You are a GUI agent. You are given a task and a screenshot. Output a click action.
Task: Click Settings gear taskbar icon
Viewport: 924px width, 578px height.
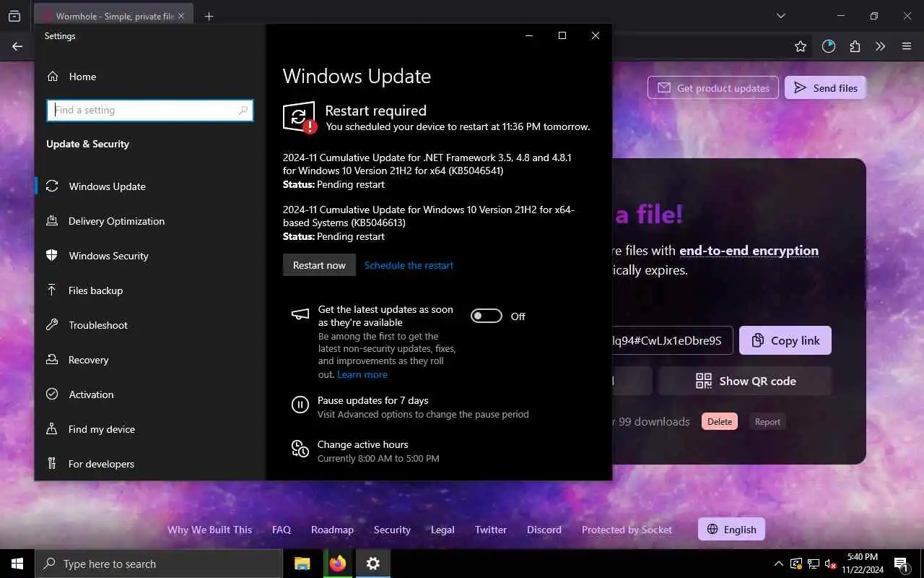click(x=372, y=564)
